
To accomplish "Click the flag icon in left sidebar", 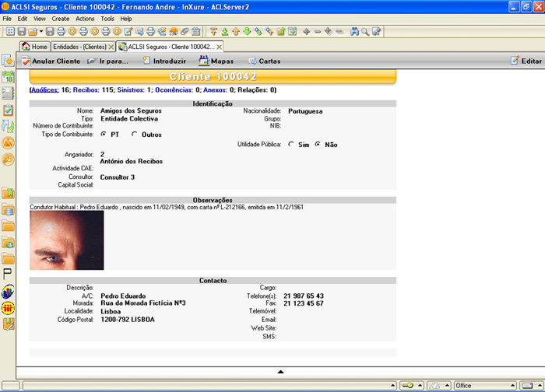I will tap(8, 274).
